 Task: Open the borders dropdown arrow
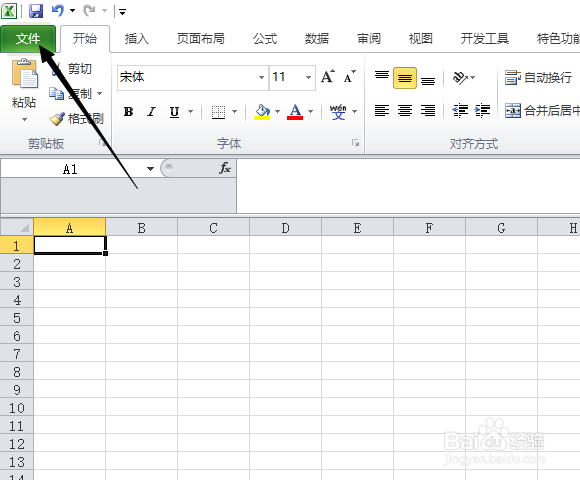click(234, 111)
